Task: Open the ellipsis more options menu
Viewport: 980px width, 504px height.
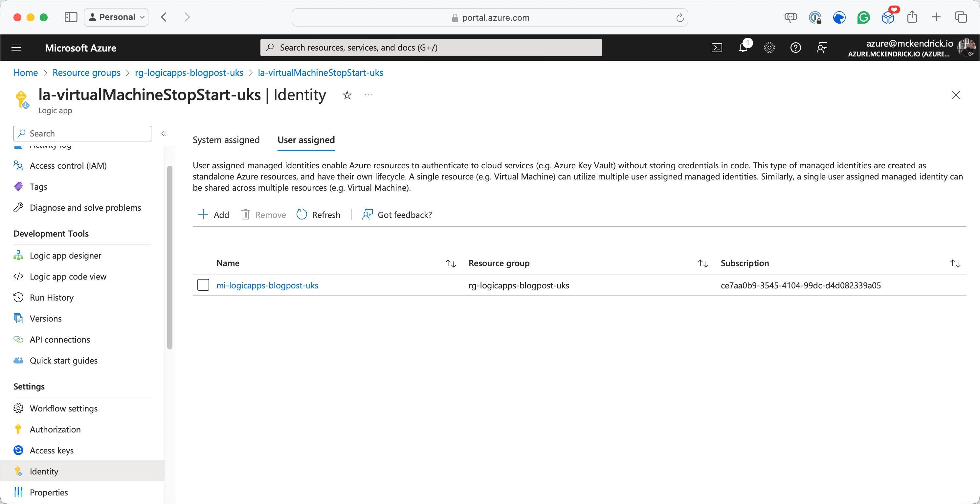Action: pyautogui.click(x=368, y=95)
